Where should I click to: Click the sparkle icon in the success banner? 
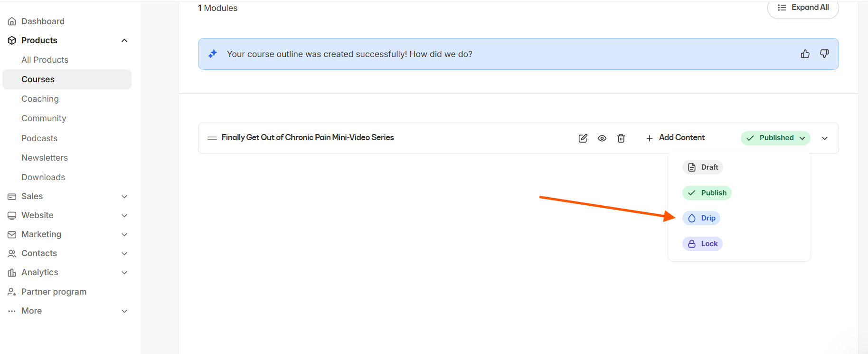(x=213, y=54)
